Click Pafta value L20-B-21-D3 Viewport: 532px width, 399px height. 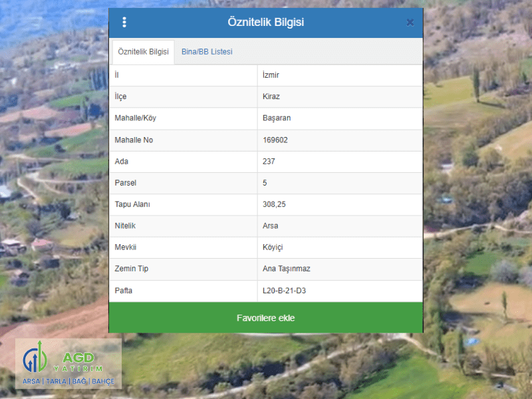coord(285,291)
